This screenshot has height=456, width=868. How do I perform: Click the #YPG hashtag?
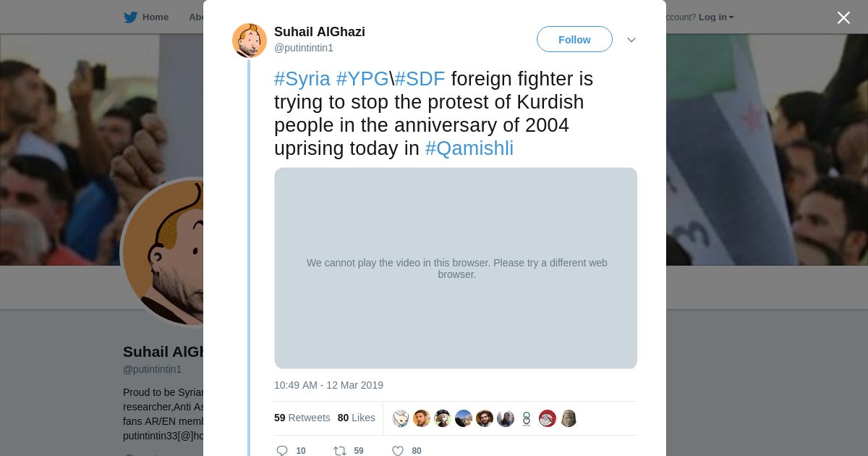362,79
